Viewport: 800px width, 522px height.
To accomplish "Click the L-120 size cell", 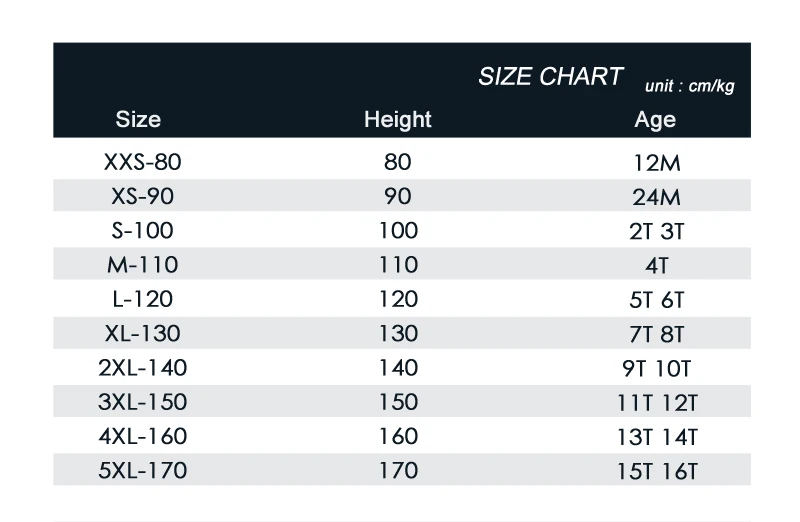I will pyautogui.click(x=143, y=299).
